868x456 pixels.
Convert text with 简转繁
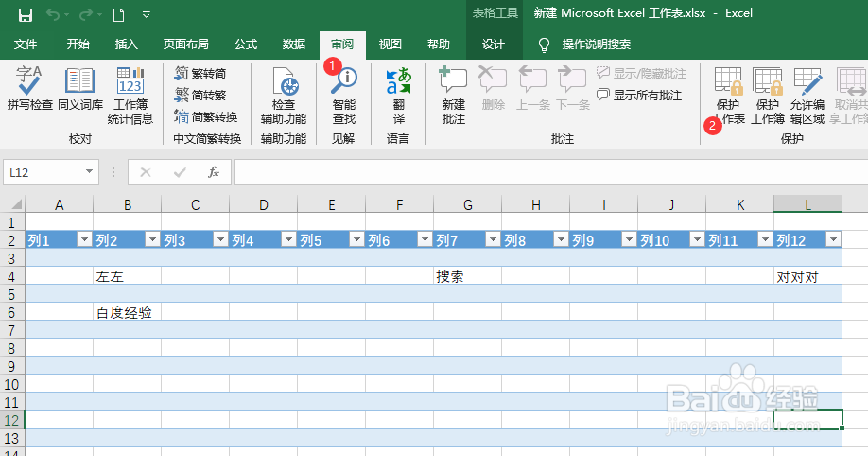[x=200, y=96]
